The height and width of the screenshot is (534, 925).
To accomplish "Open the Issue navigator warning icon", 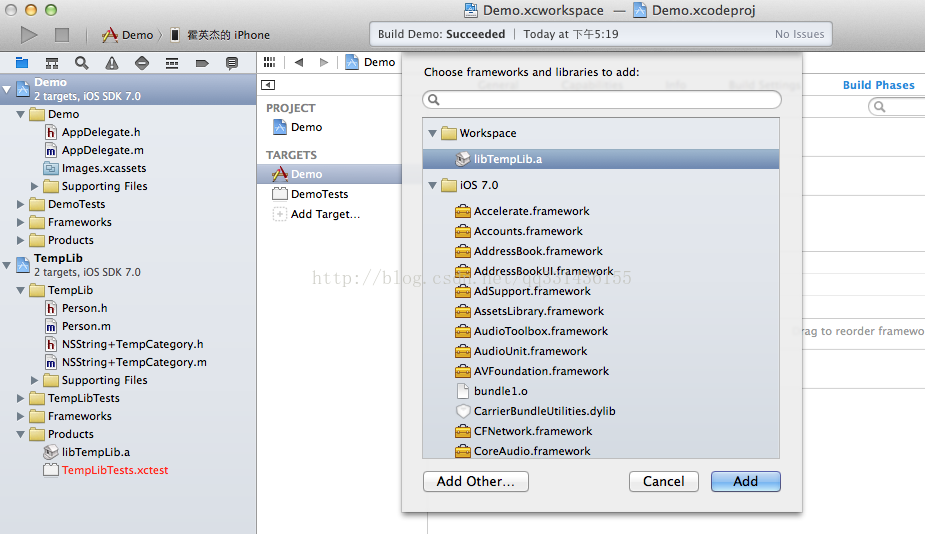I will (111, 63).
